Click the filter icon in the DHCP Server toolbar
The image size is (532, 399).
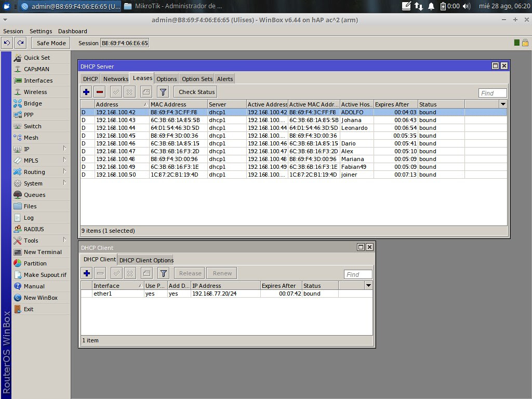(x=163, y=92)
